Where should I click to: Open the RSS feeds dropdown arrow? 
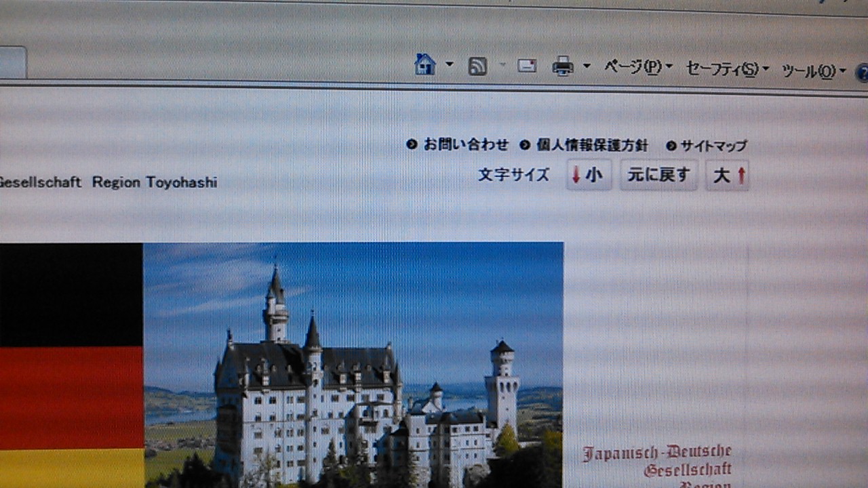[502, 66]
